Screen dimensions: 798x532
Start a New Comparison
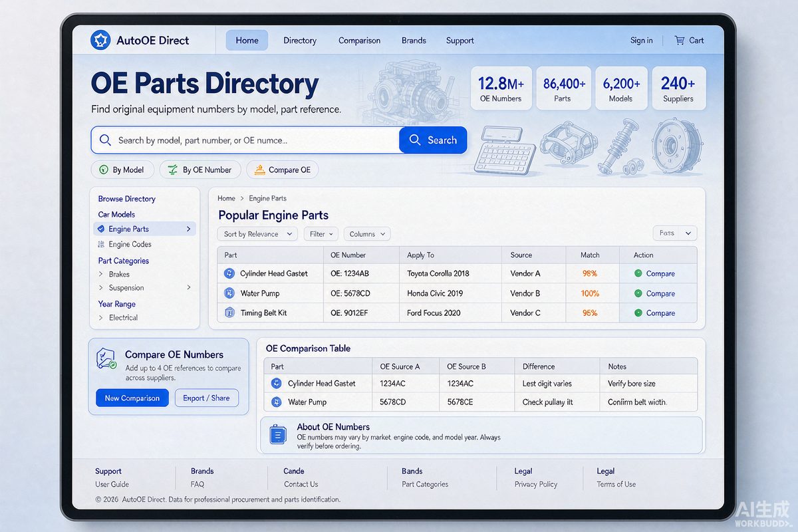pyautogui.click(x=132, y=398)
